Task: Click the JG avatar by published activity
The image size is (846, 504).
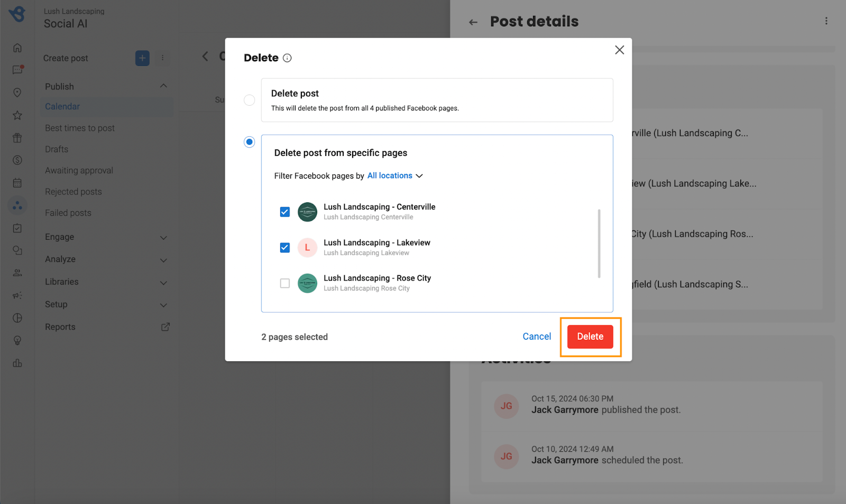Action: tap(507, 406)
